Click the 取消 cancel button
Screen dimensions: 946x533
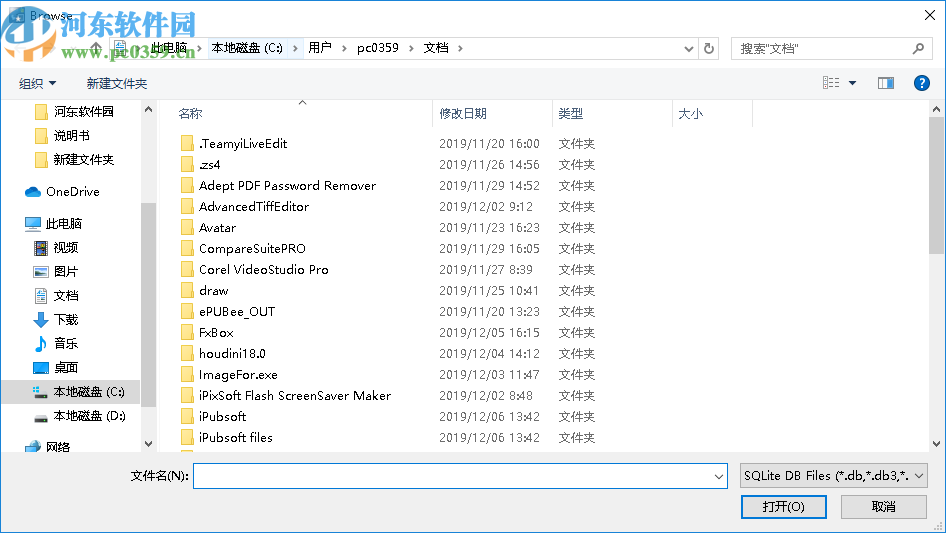coord(884,507)
